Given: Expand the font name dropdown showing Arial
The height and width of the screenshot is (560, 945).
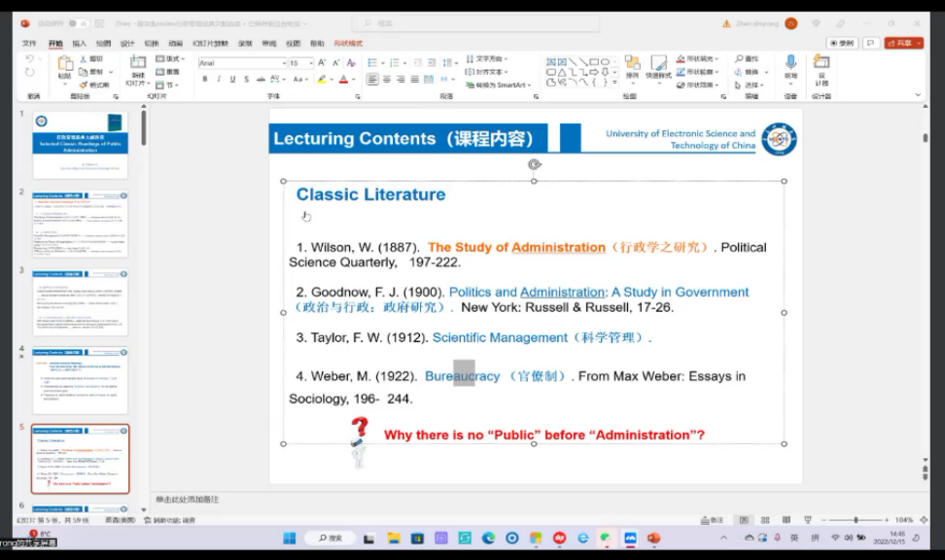Looking at the screenshot, I should [x=284, y=62].
